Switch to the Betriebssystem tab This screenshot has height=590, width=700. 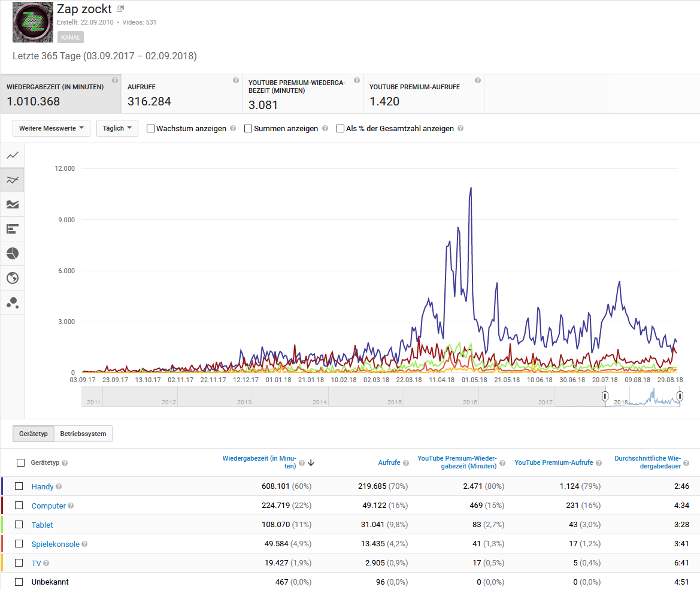83,434
